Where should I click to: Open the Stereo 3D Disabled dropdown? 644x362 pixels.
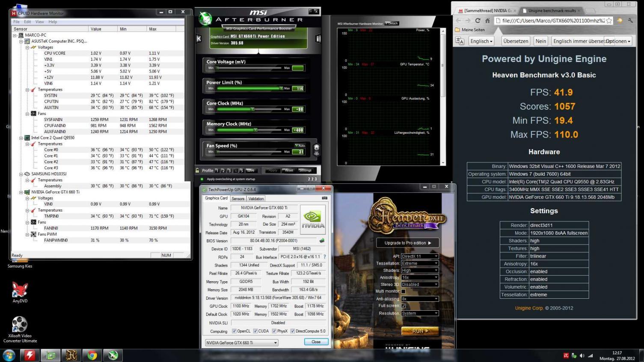click(x=420, y=284)
